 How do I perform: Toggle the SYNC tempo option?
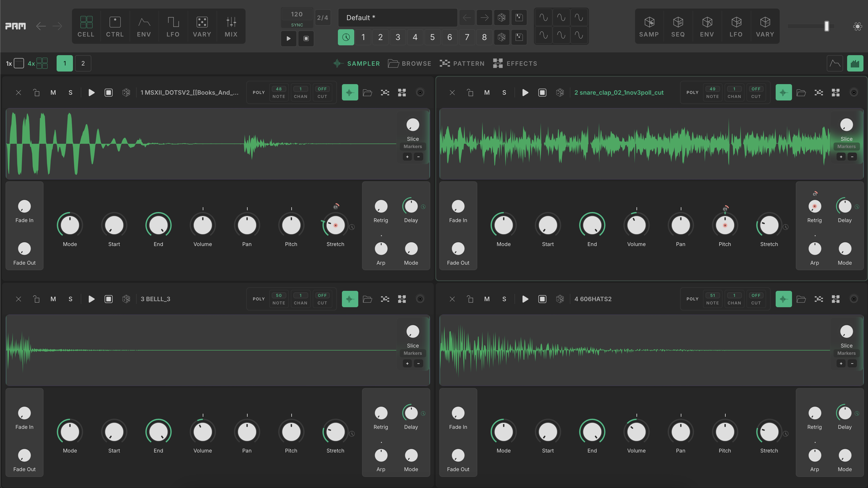[x=297, y=25]
